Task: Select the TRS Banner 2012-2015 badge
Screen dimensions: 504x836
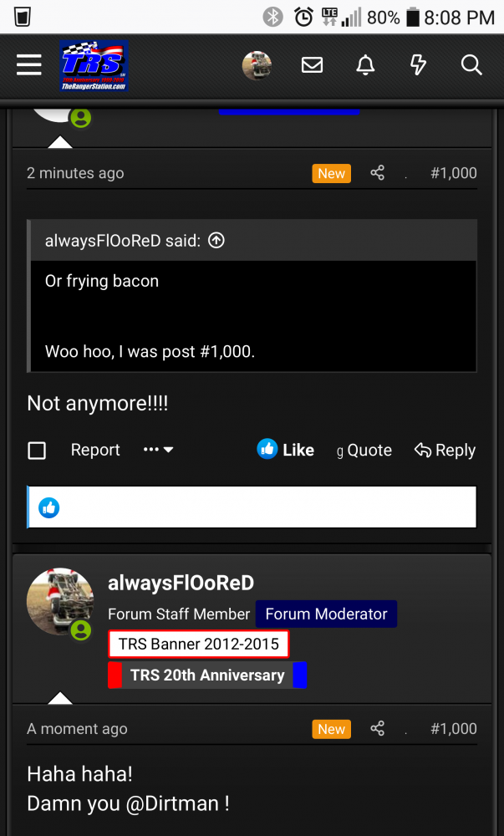Action: tap(199, 645)
